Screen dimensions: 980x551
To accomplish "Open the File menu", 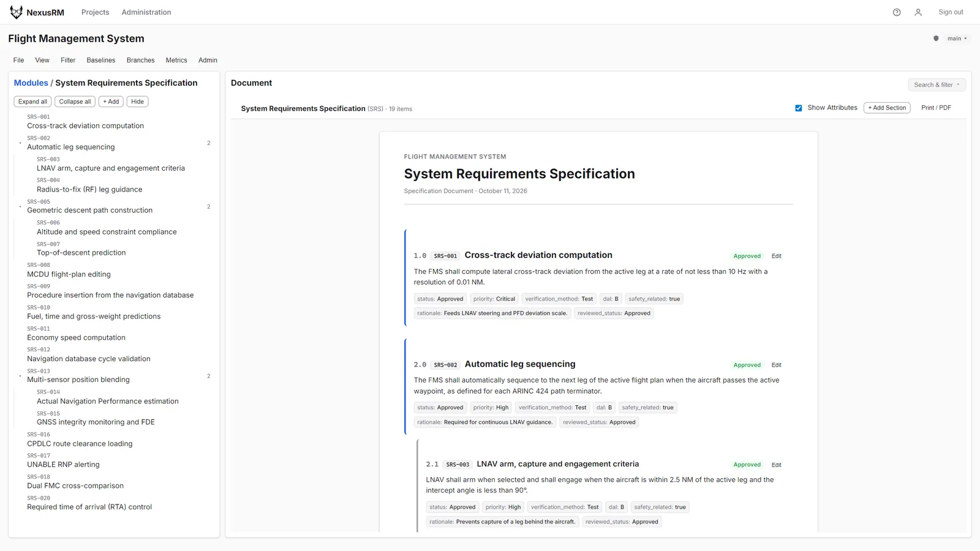I will [19, 61].
